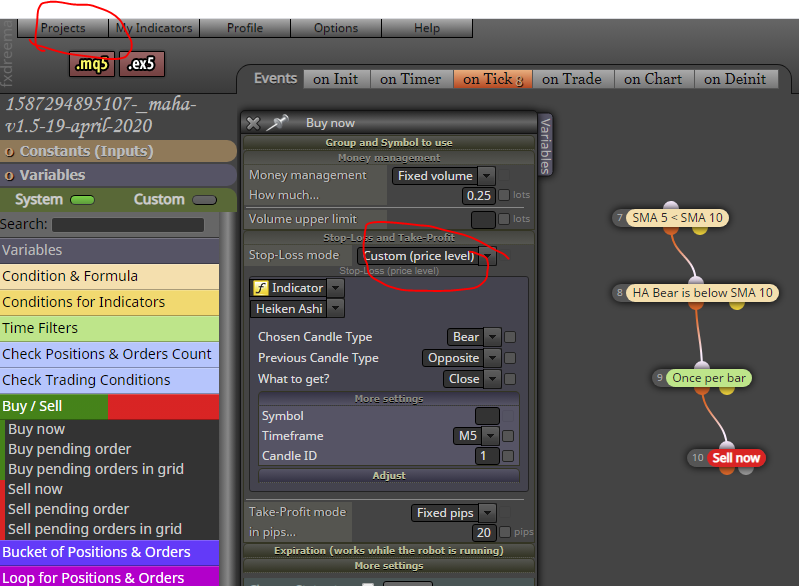
Task: Edit the How much lots value 0.25
Action: (478, 195)
